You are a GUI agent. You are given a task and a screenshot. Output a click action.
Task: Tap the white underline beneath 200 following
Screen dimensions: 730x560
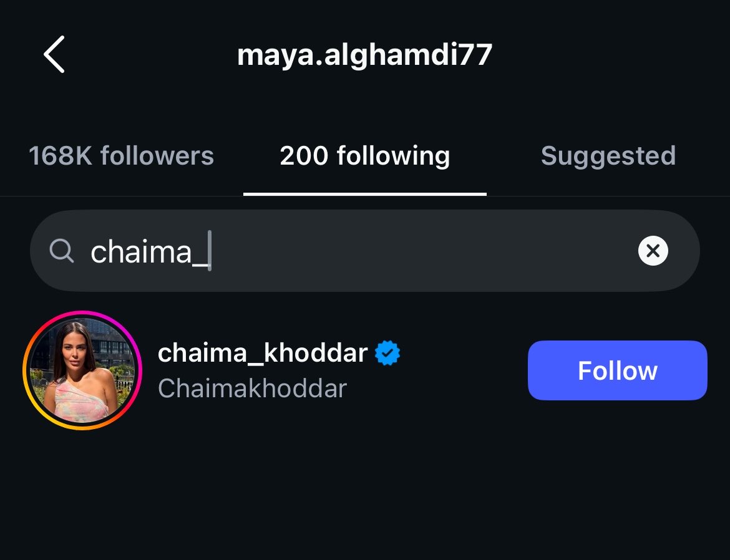[364, 194]
